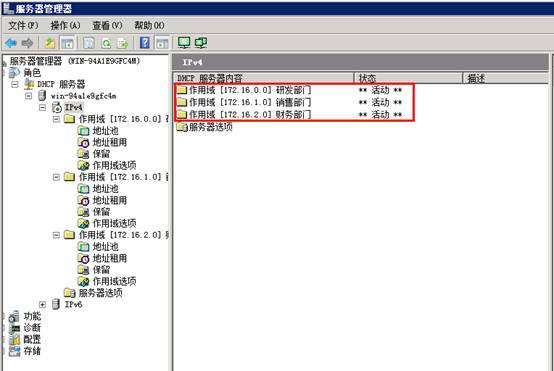Open the 文件(F) menu
This screenshot has height=371, width=554.
(23, 25)
